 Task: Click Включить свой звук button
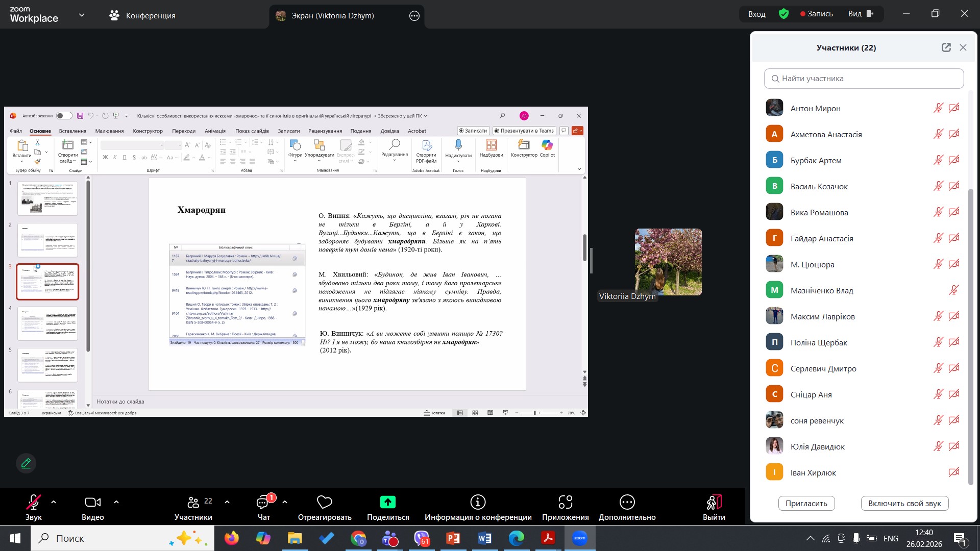click(x=904, y=503)
